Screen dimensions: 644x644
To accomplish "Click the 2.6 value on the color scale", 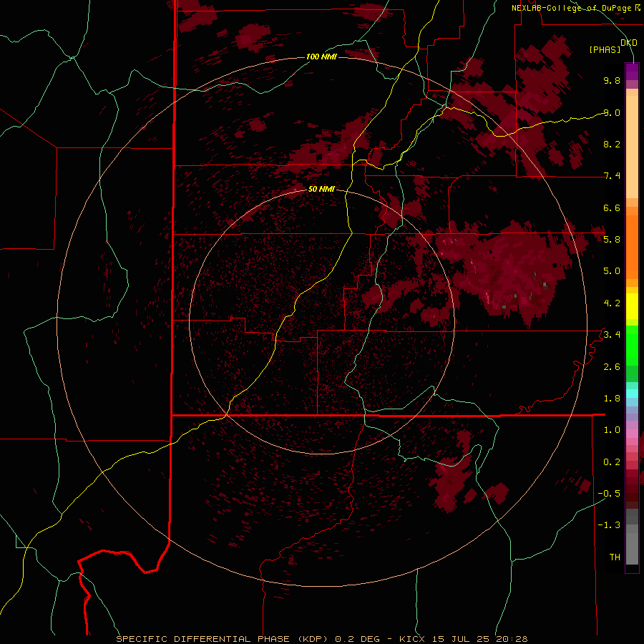I will (x=612, y=367).
